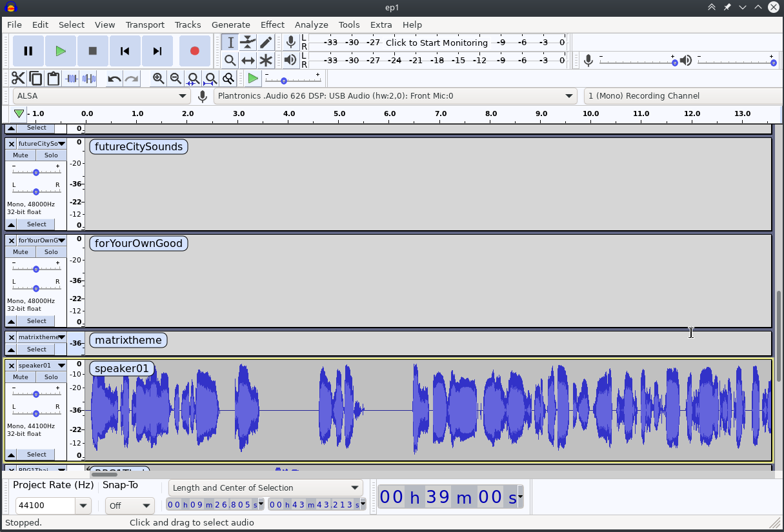Select the Envelope tool
Screen dimensions: 784x532
[248, 42]
